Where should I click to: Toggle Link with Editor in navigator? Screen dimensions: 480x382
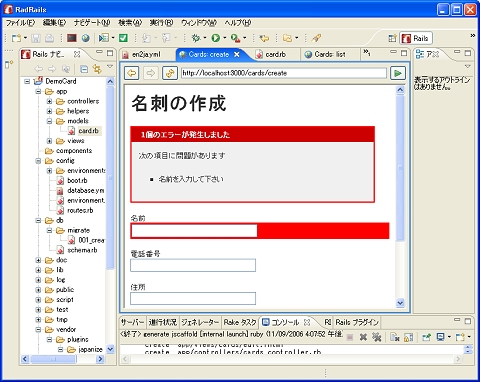[97, 69]
